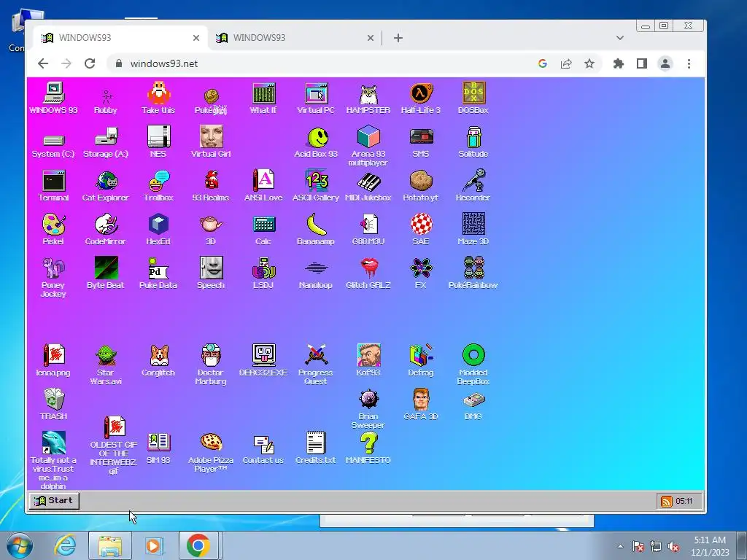
Task: Launch the Virtual PC icon
Action: tap(316, 93)
